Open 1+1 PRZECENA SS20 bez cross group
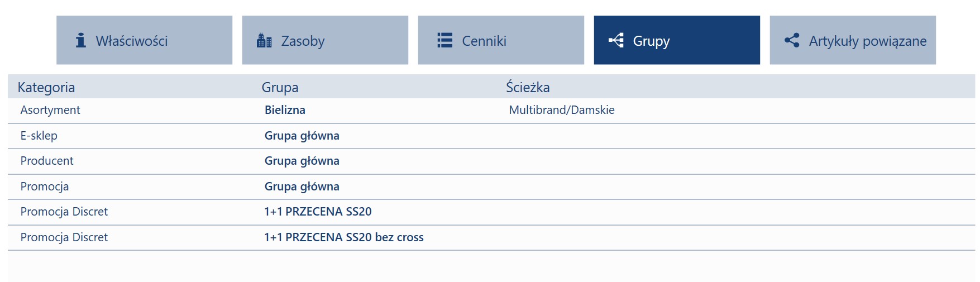This screenshot has height=282, width=980. click(344, 237)
